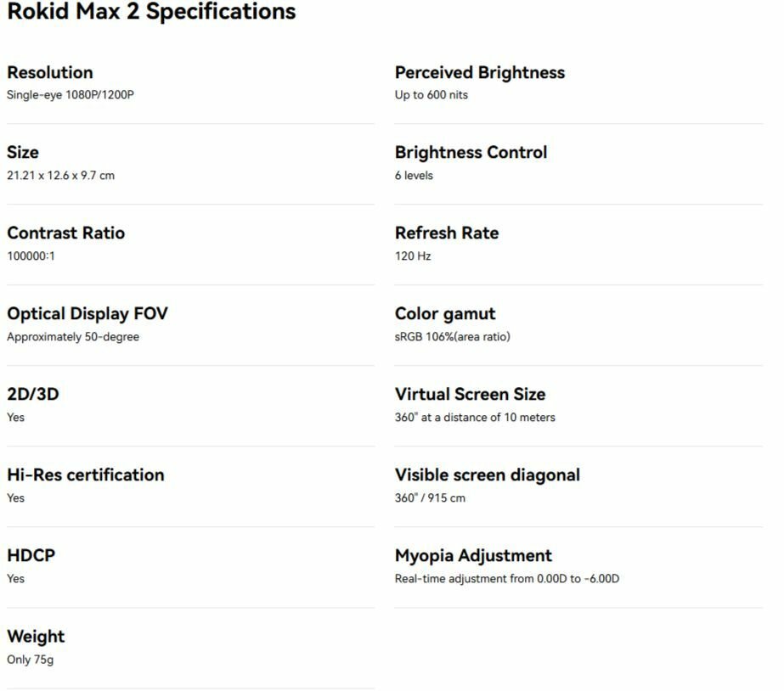Click the Hi-Res certification label

(86, 475)
